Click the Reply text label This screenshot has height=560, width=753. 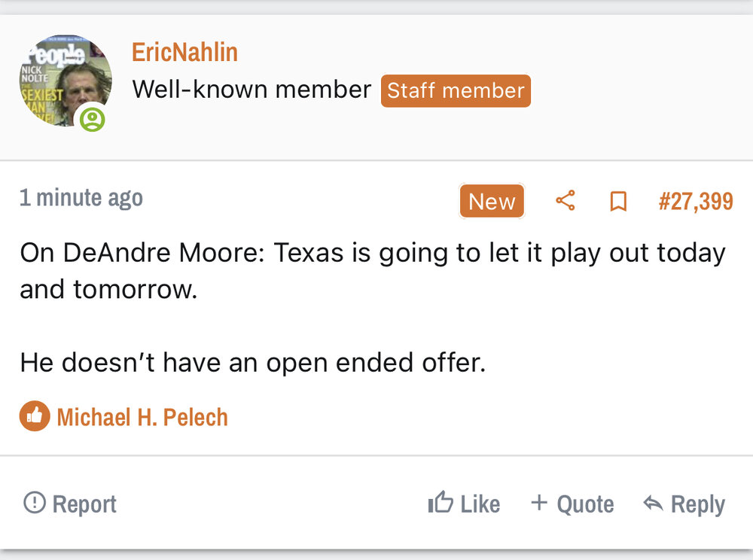pyautogui.click(x=697, y=504)
